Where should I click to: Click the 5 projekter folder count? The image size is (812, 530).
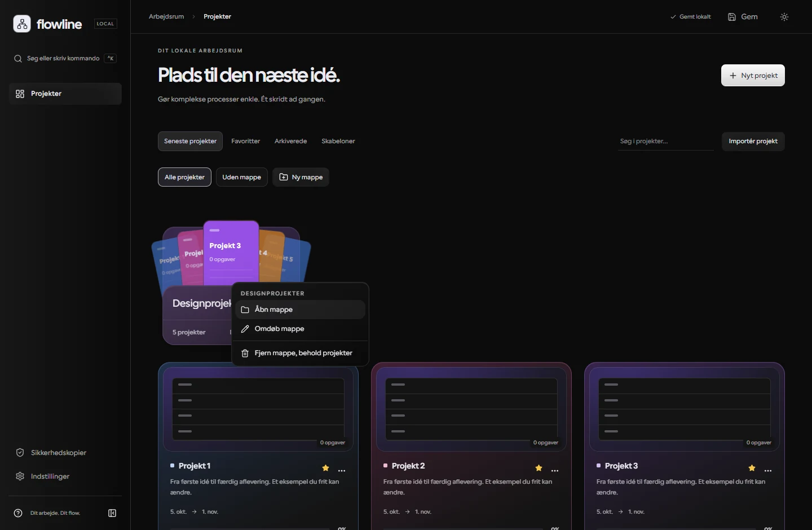point(189,332)
